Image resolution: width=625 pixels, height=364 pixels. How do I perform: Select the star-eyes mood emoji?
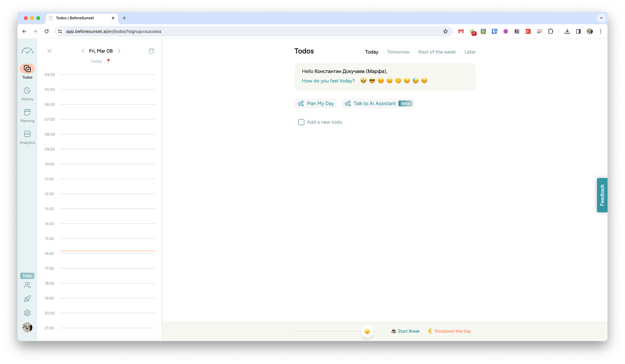363,81
